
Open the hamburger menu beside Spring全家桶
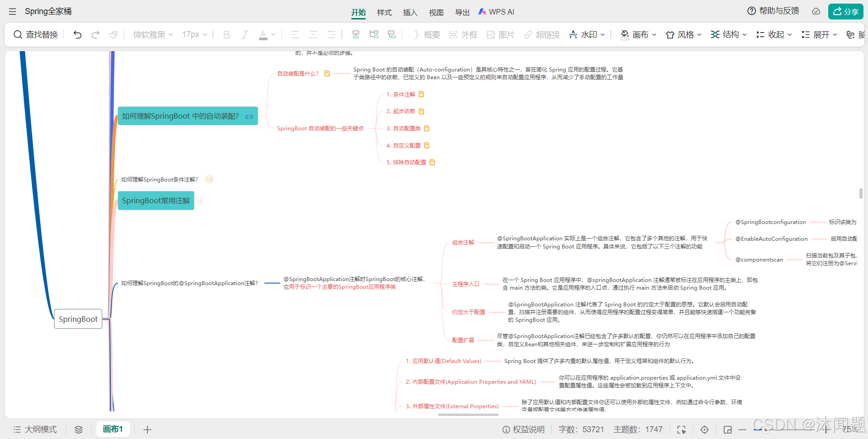click(x=12, y=11)
